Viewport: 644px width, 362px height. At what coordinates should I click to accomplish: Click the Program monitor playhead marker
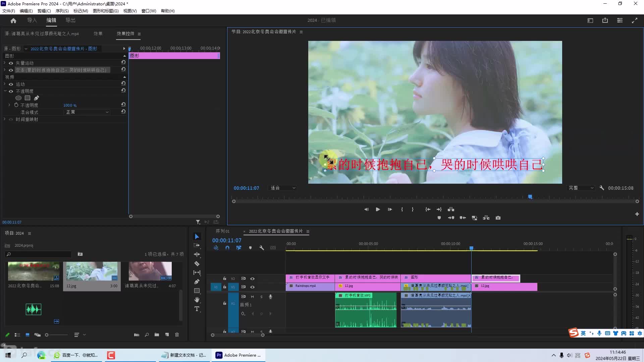click(530, 197)
